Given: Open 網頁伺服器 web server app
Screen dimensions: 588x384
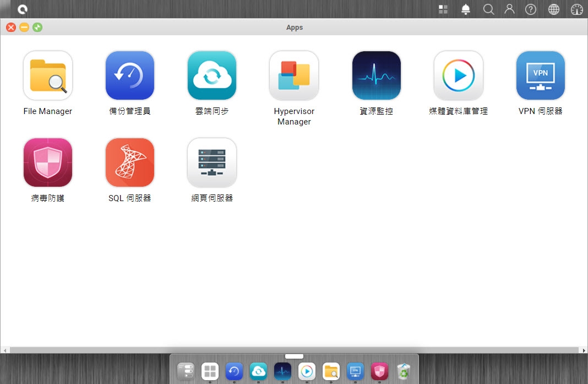Looking at the screenshot, I should click(x=212, y=163).
